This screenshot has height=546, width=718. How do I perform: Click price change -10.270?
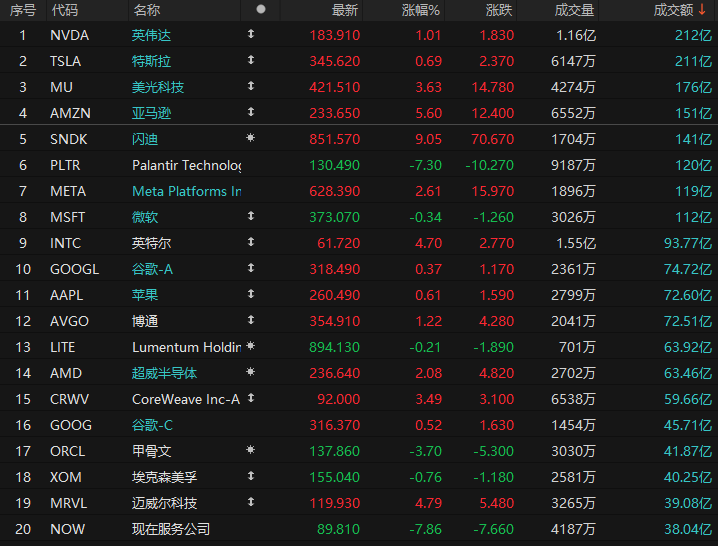click(490, 165)
